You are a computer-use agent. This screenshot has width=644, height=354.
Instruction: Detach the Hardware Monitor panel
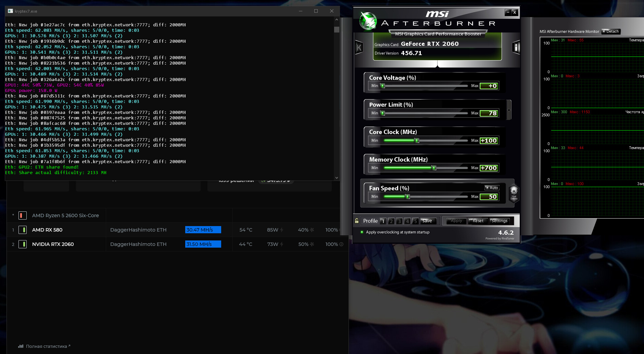611,31
